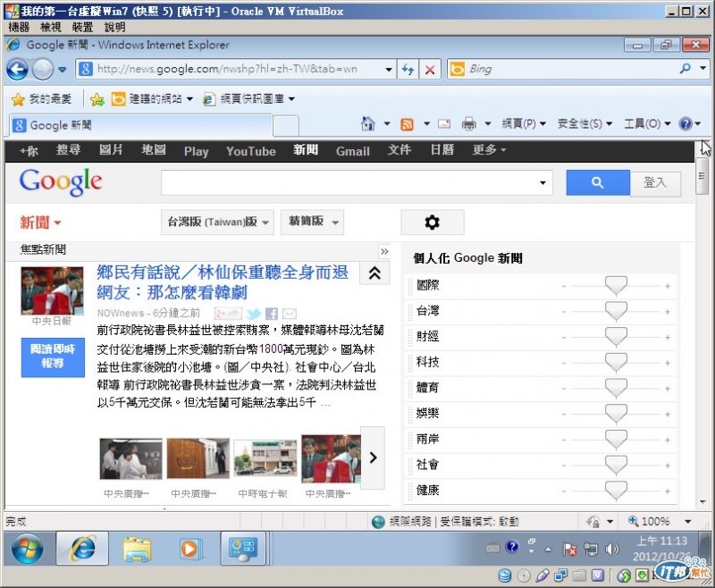This screenshot has height=588, width=715.
Task: Open the 機器 VirtualBox menu
Action: coord(19,28)
